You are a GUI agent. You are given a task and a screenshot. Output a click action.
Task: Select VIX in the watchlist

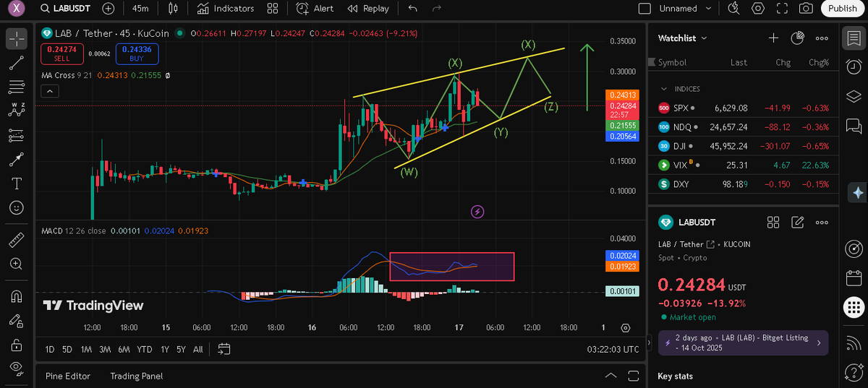pyautogui.click(x=745, y=165)
